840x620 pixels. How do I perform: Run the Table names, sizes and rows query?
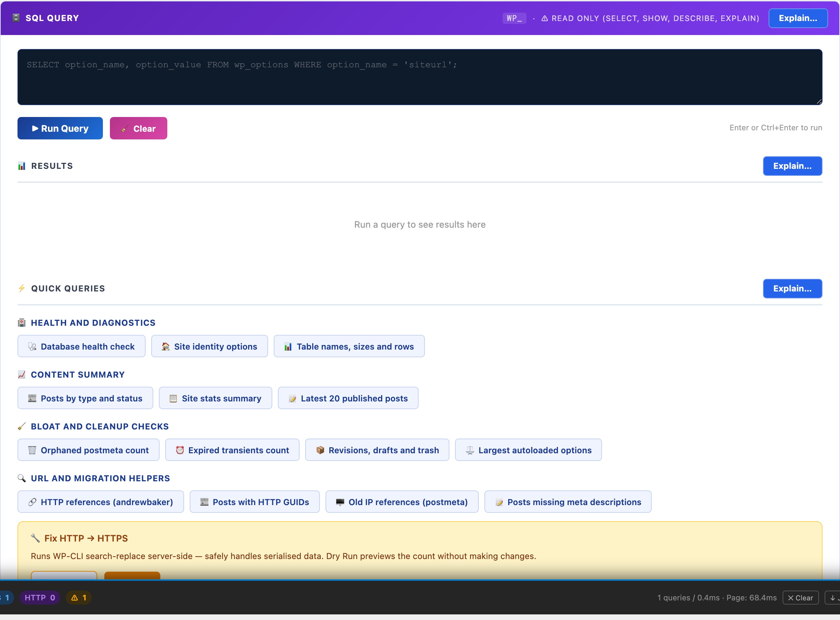coord(349,346)
